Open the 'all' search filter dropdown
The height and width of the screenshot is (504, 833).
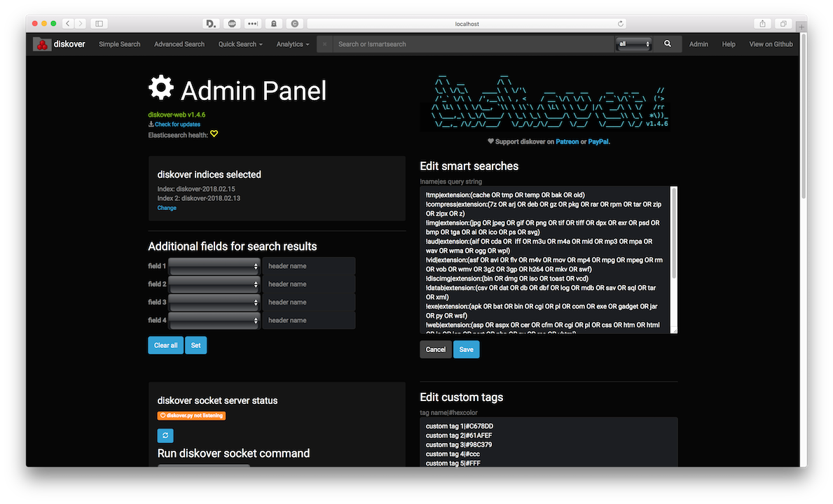click(634, 44)
